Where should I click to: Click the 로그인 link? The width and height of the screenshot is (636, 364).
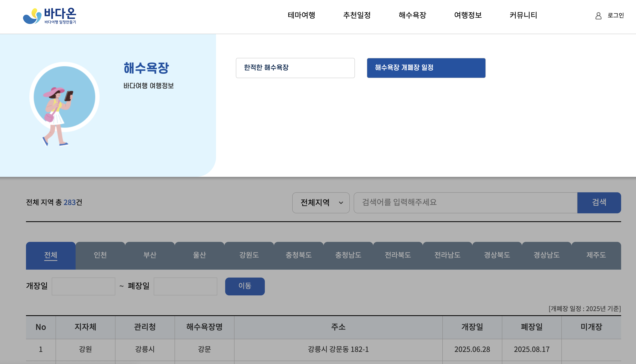[x=616, y=15]
